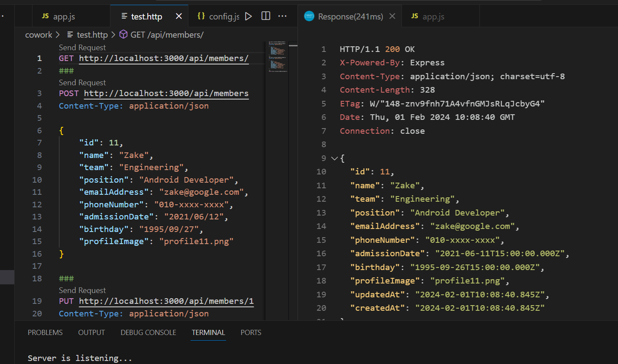Viewport: 618px width, 364px height.
Task: Click "2021/06/12" admissionDate value in the request
Action: [x=194, y=217]
